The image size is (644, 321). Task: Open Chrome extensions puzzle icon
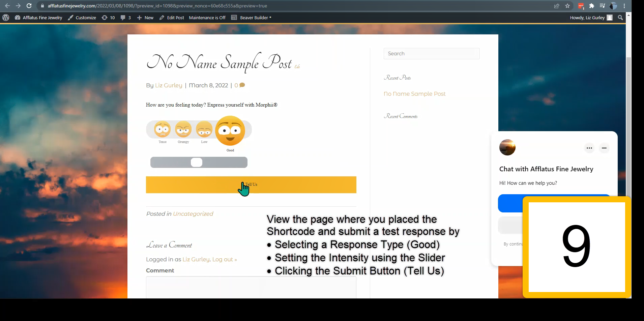pyautogui.click(x=591, y=6)
